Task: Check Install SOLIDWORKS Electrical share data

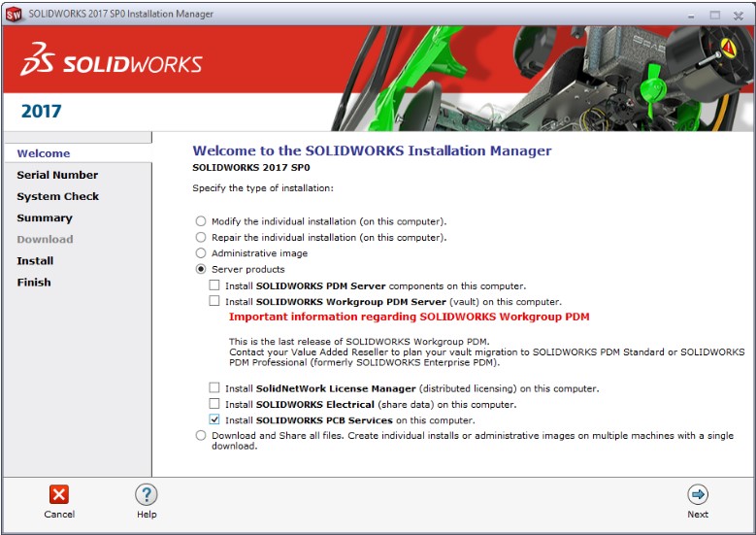Action: pyautogui.click(x=214, y=404)
